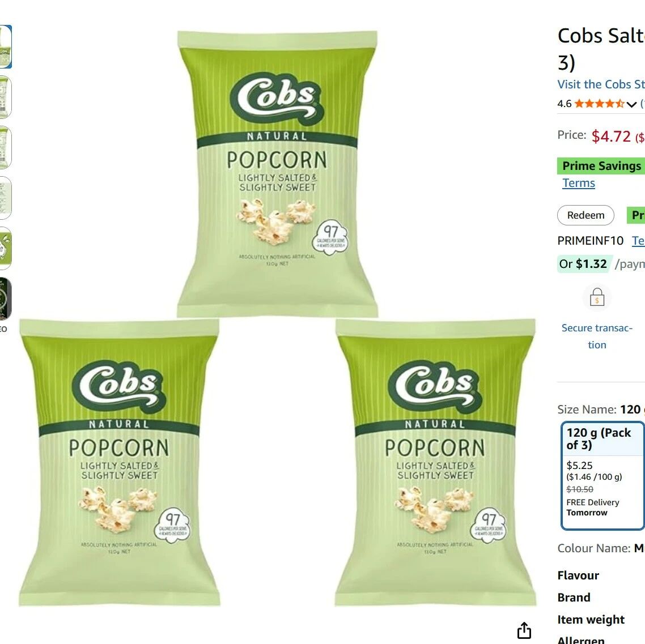Open the video thumbnail at the bottom
The height and width of the screenshot is (644, 645).
(x=5, y=299)
